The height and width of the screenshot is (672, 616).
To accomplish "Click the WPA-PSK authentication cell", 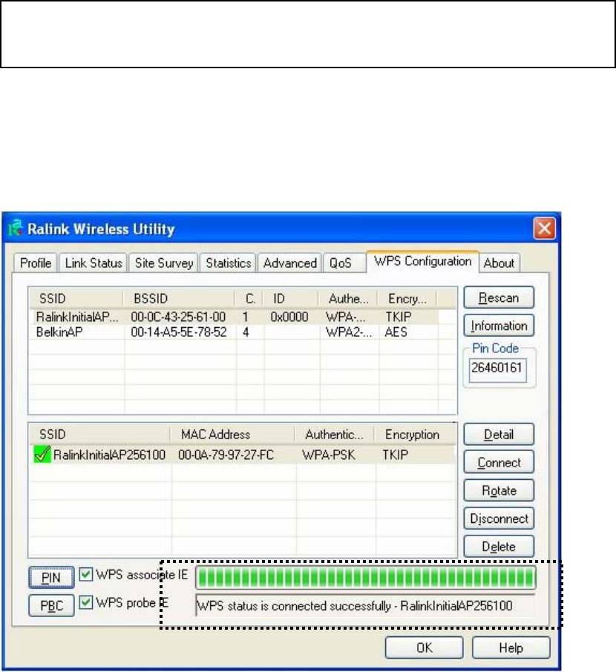I will (329, 455).
